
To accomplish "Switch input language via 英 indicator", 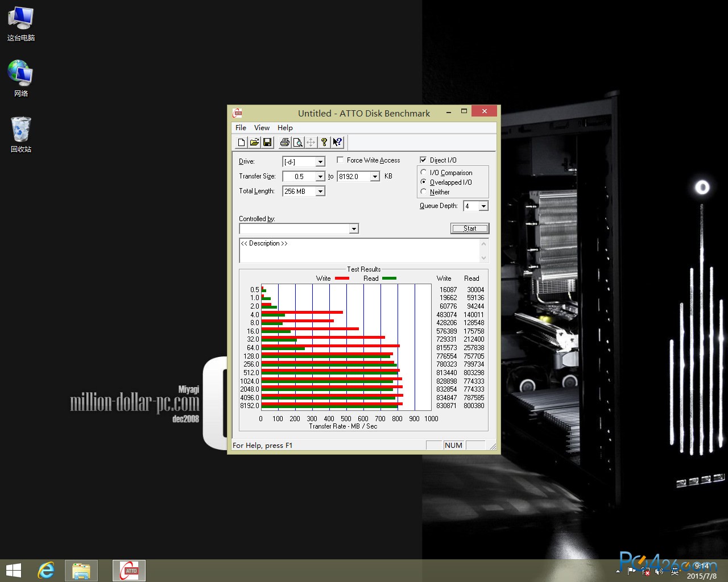I will [x=675, y=571].
